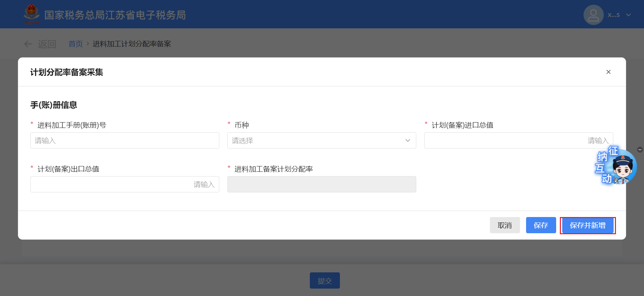Open the 币种 select box
This screenshot has width=644, height=296.
point(318,140)
